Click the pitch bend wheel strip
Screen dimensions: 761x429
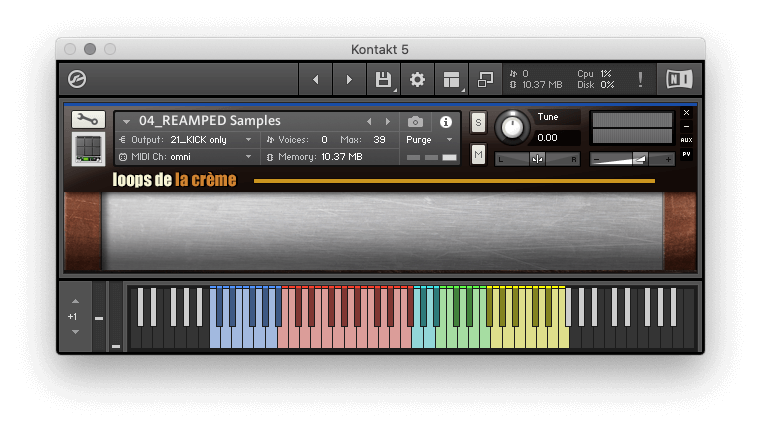(99, 316)
